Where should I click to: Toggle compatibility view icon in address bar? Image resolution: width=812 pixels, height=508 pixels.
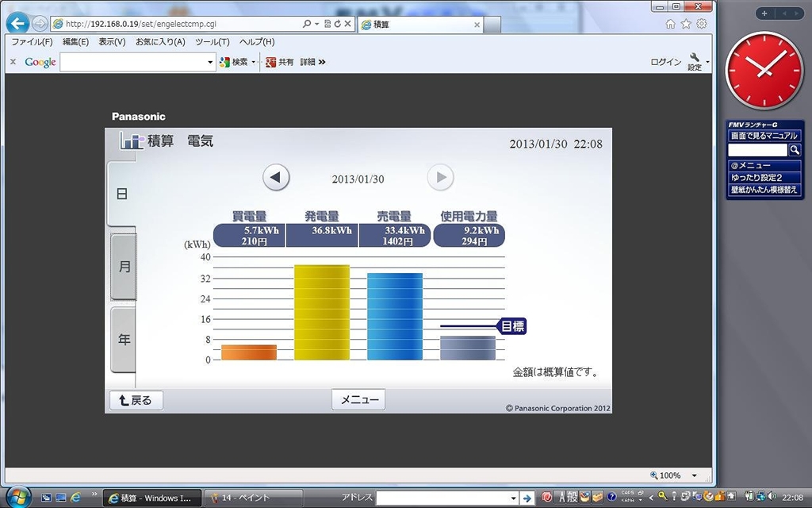point(327,24)
